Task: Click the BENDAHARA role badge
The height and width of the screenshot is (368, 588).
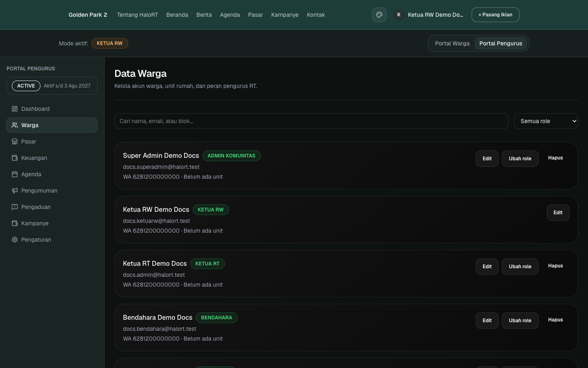Action: (216, 318)
